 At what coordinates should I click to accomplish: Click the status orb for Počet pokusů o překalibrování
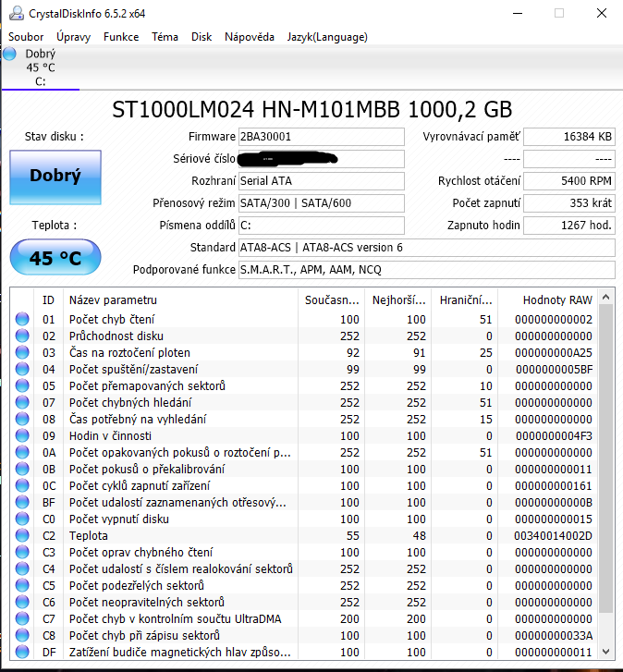coord(22,469)
